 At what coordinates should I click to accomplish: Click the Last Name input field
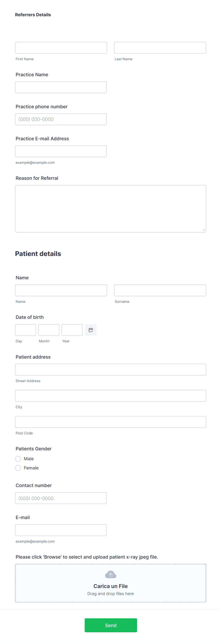[x=160, y=48]
